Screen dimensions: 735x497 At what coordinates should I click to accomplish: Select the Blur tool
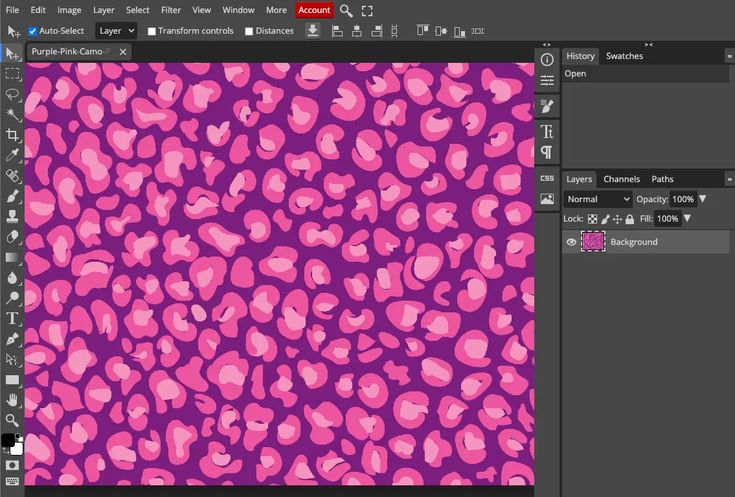(x=12, y=278)
